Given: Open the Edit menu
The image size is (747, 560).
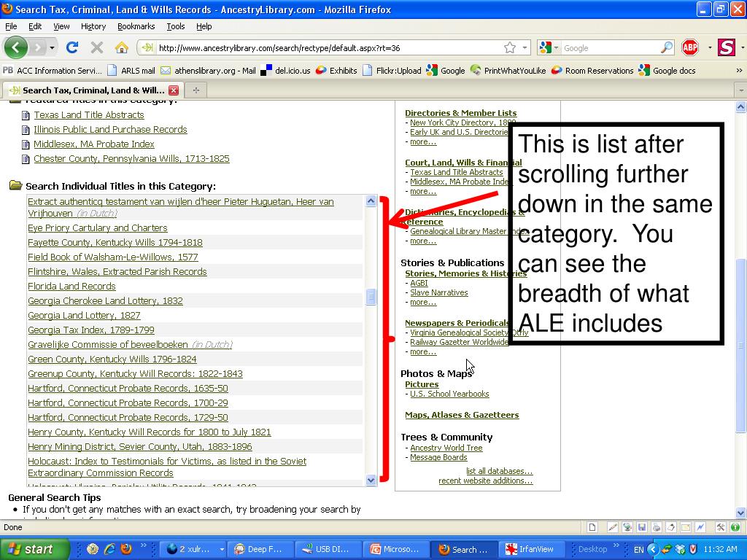Looking at the screenshot, I should click(x=35, y=26).
